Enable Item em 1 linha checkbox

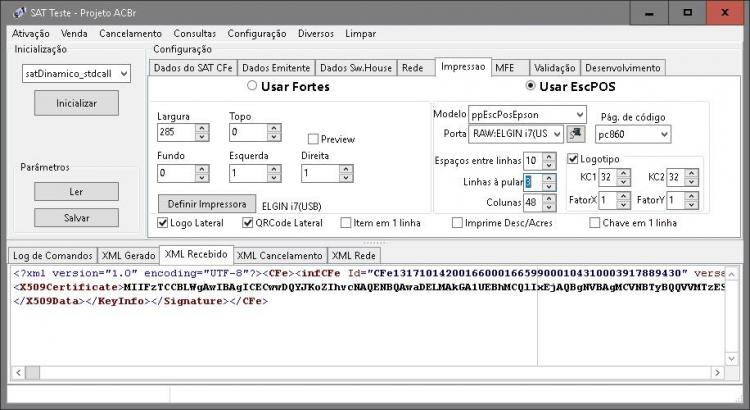pos(346,223)
